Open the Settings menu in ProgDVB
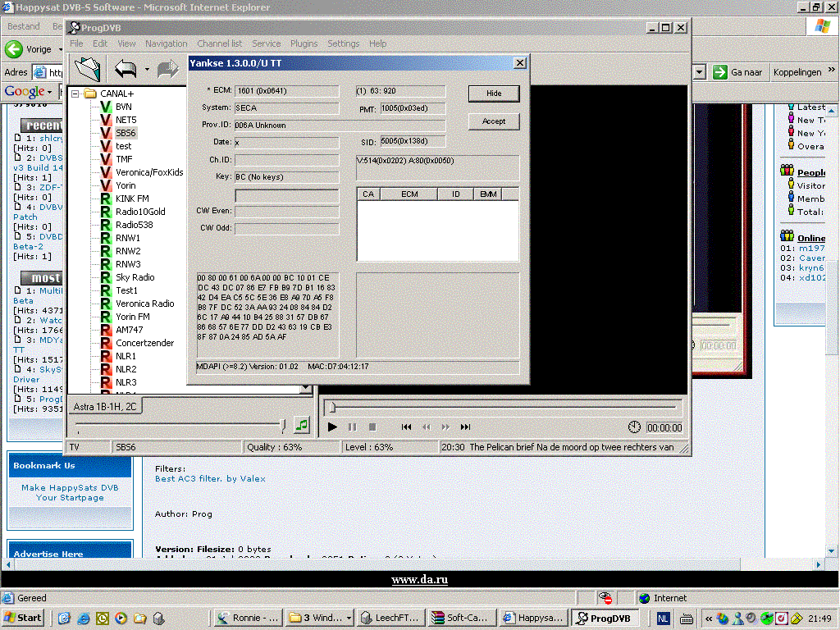This screenshot has height=630, width=840. [x=344, y=43]
